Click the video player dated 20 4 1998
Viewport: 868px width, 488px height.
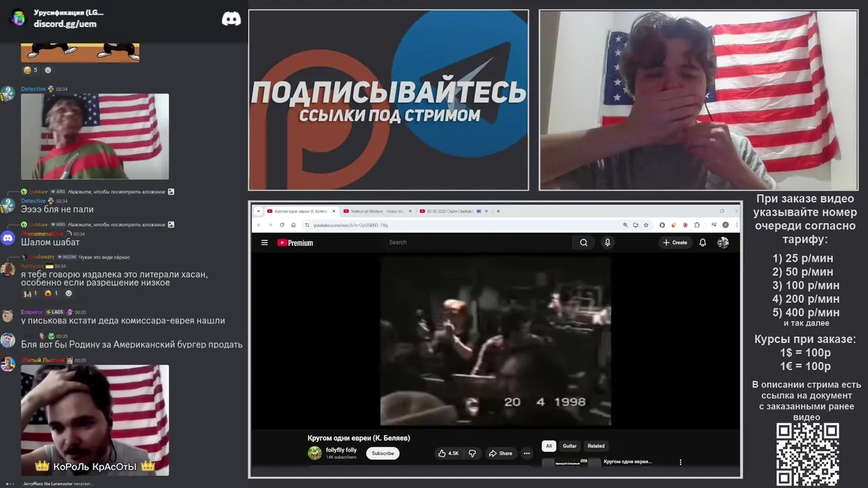coord(495,341)
